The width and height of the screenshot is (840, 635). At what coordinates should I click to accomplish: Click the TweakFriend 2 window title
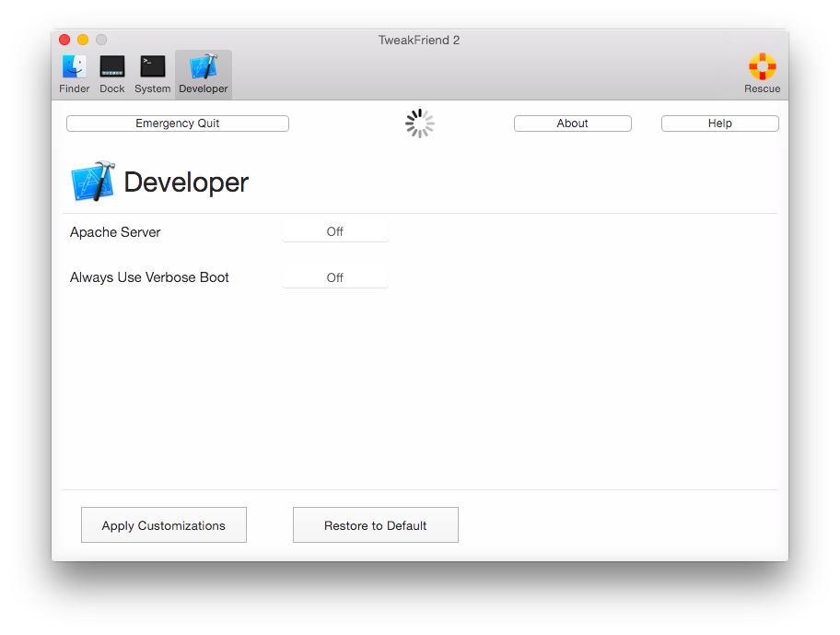[x=419, y=41]
